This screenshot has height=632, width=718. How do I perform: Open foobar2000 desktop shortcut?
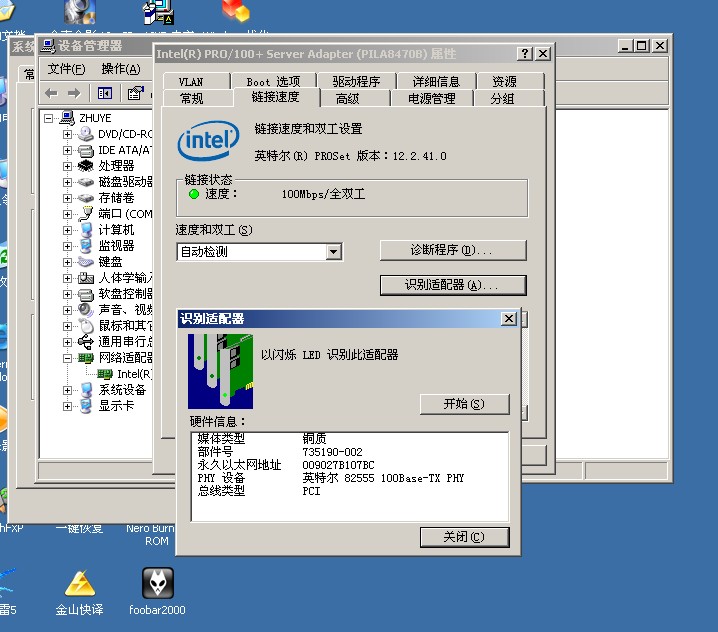tap(157, 584)
